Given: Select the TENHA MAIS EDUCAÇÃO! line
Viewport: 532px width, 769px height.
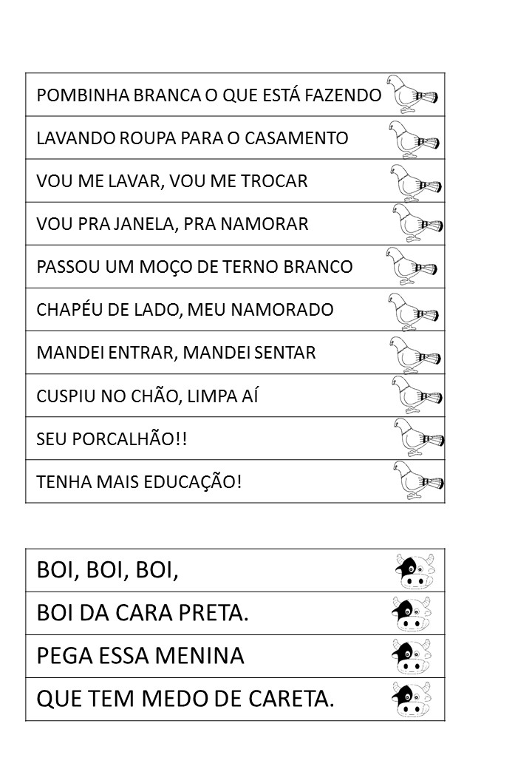Looking at the screenshot, I should pos(139,482).
